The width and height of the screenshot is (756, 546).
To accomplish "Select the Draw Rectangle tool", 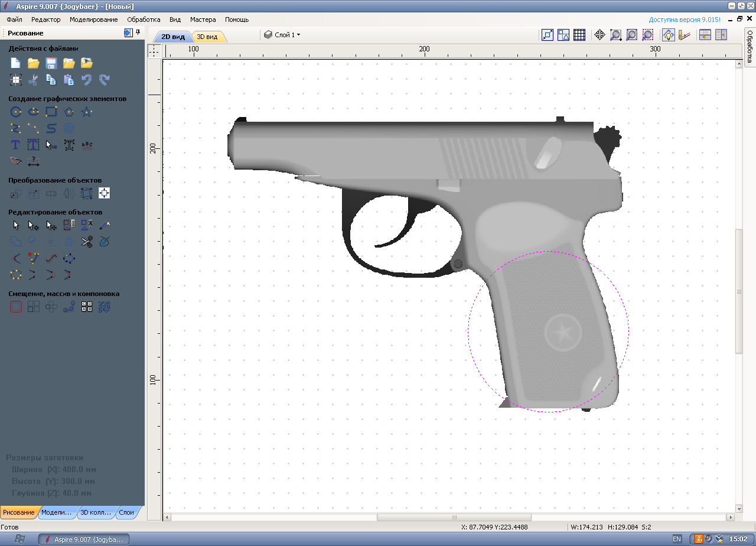I will click(51, 111).
